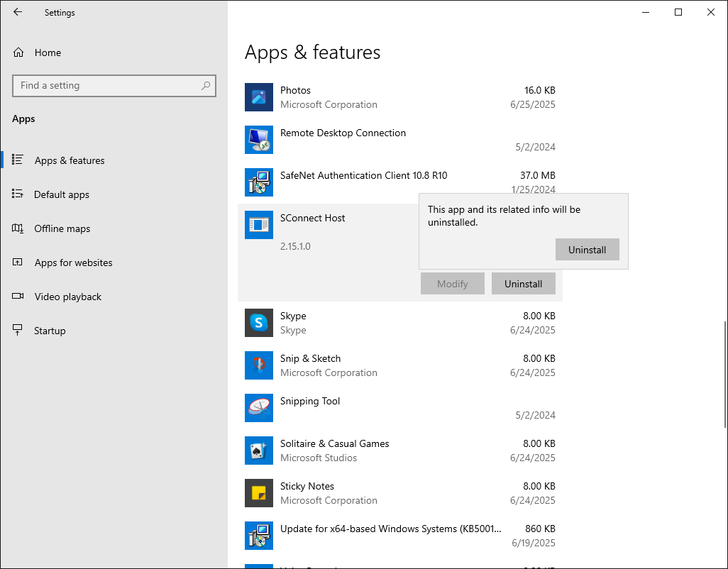This screenshot has width=728, height=569.
Task: Click the SConnect Host app icon
Action: coord(258,225)
